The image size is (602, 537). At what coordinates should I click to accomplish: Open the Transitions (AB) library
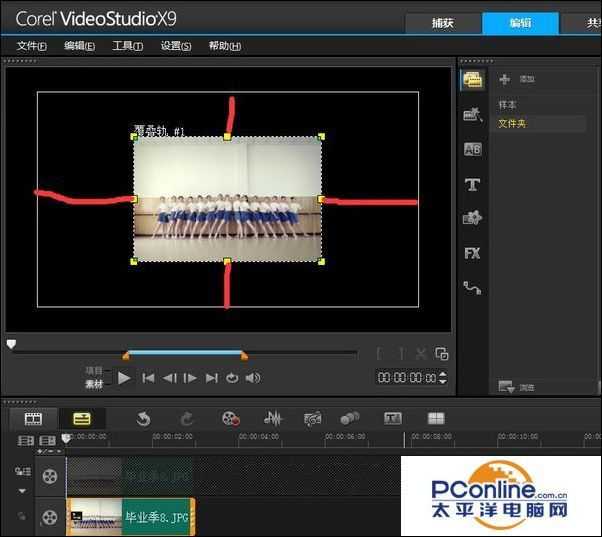pyautogui.click(x=472, y=149)
